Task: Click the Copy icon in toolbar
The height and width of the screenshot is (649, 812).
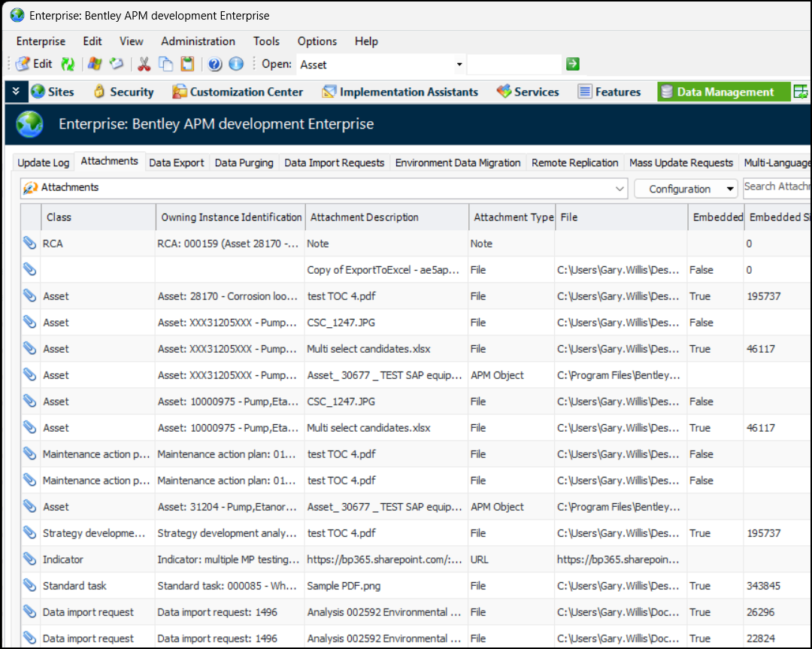Action: (165, 65)
